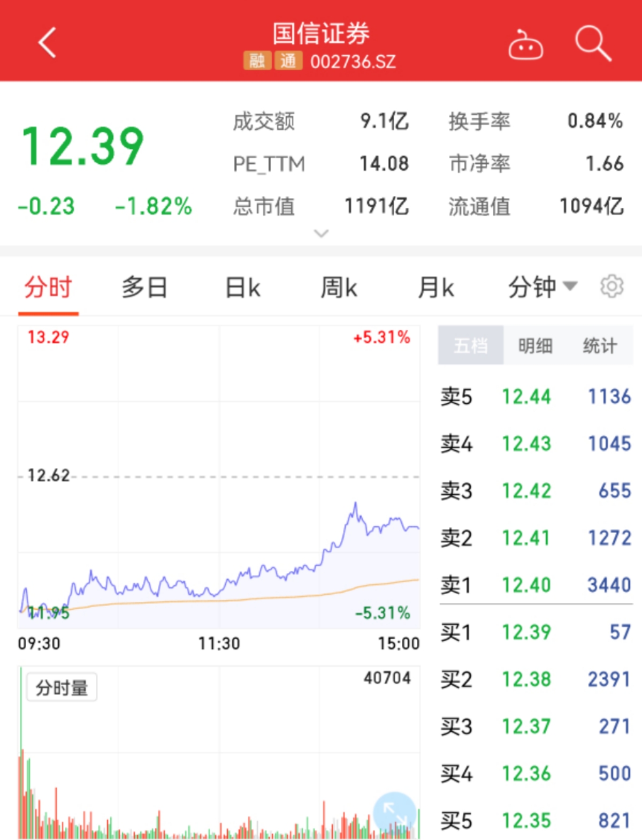
Task: Open the robot assistant icon
Action: pos(525,44)
